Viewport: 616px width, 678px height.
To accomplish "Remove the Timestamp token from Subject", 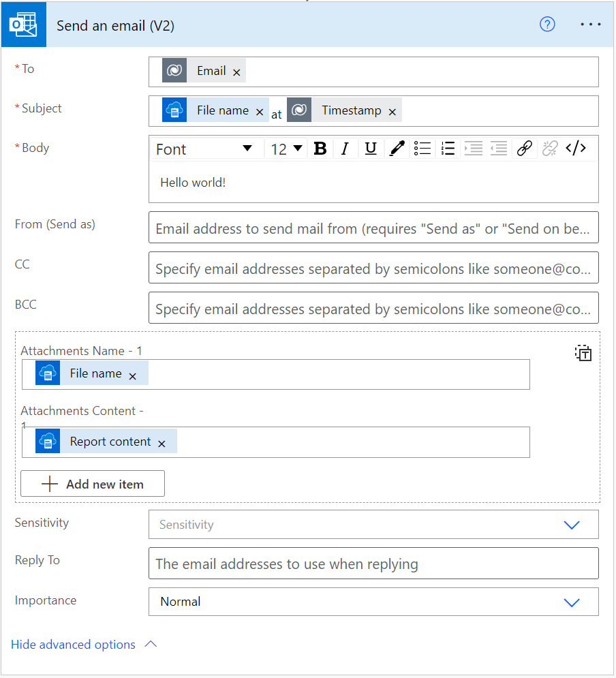I will click(x=392, y=112).
